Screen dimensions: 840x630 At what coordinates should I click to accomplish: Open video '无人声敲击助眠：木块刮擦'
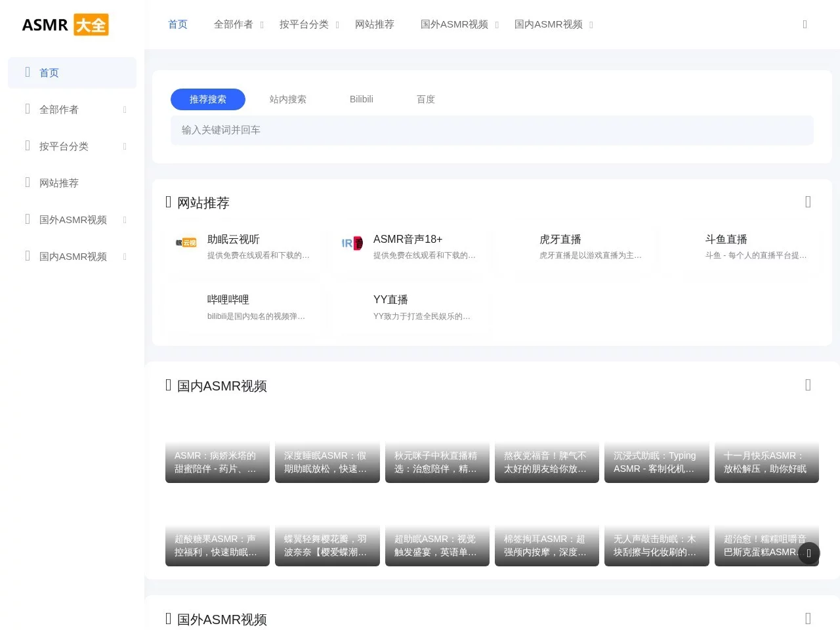pyautogui.click(x=657, y=530)
